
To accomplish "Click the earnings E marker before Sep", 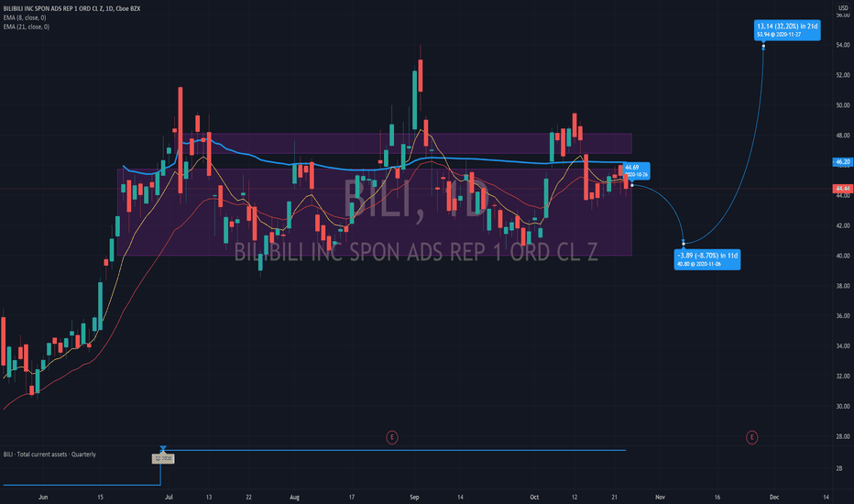I will tap(391, 437).
